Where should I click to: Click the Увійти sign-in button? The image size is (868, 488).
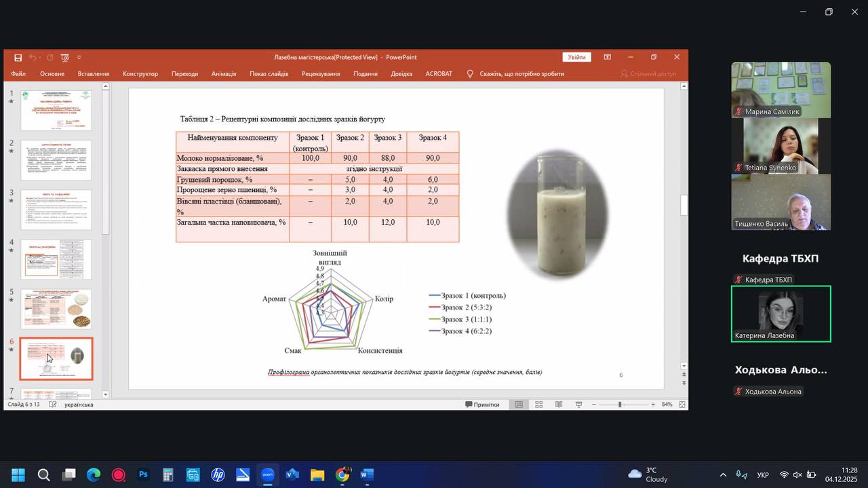[576, 58]
